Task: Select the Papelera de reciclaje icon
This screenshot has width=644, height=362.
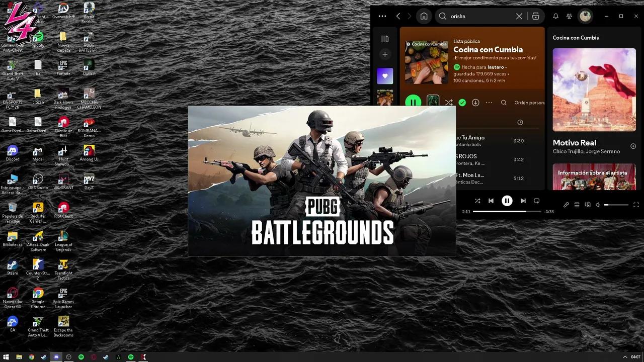Action: [13, 213]
